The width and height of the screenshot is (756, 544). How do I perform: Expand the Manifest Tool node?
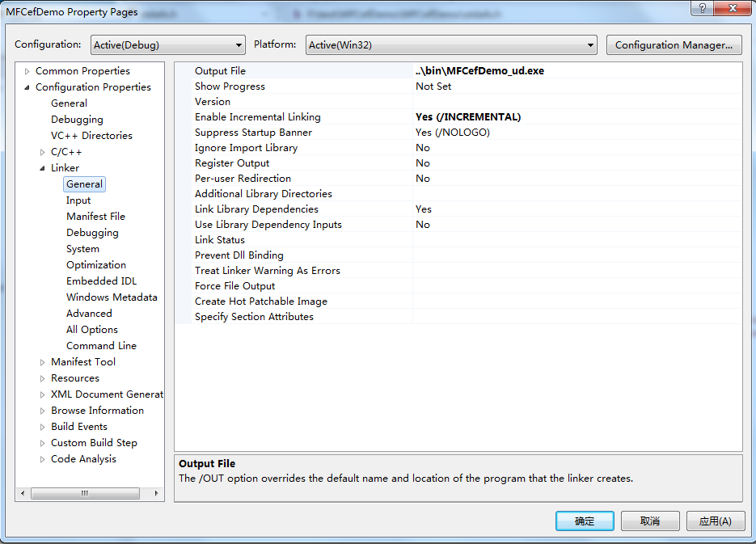tap(42, 362)
